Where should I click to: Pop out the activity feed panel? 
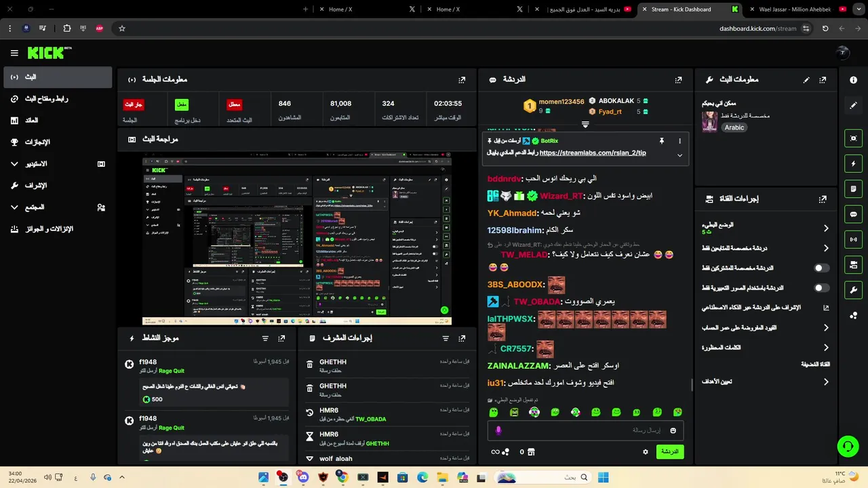281,338
